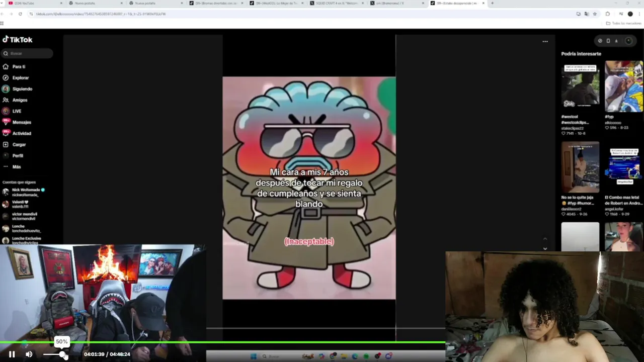Click the download icon in top-right pill
The height and width of the screenshot is (362, 644).
click(616, 41)
